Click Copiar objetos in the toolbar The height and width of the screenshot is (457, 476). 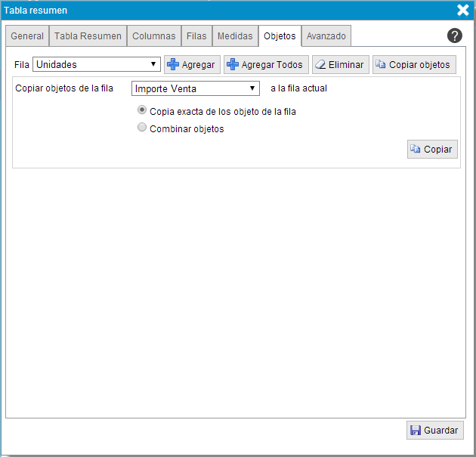tap(414, 65)
